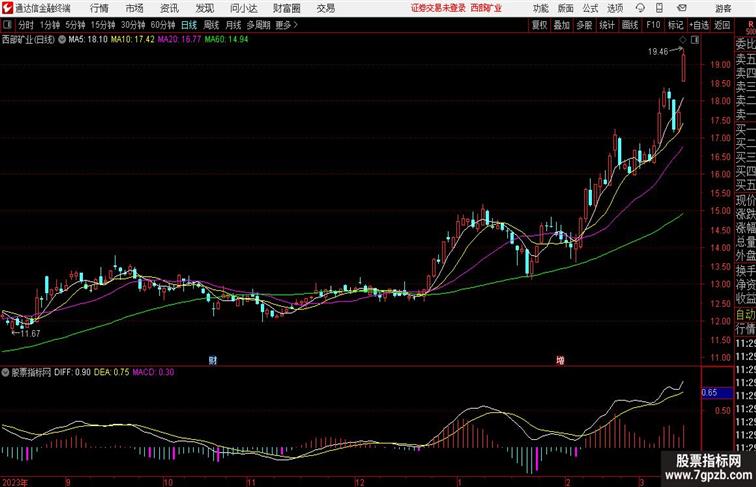Open the 财富圈 menu
Screen dimensions: 756x487
[x=286, y=8]
